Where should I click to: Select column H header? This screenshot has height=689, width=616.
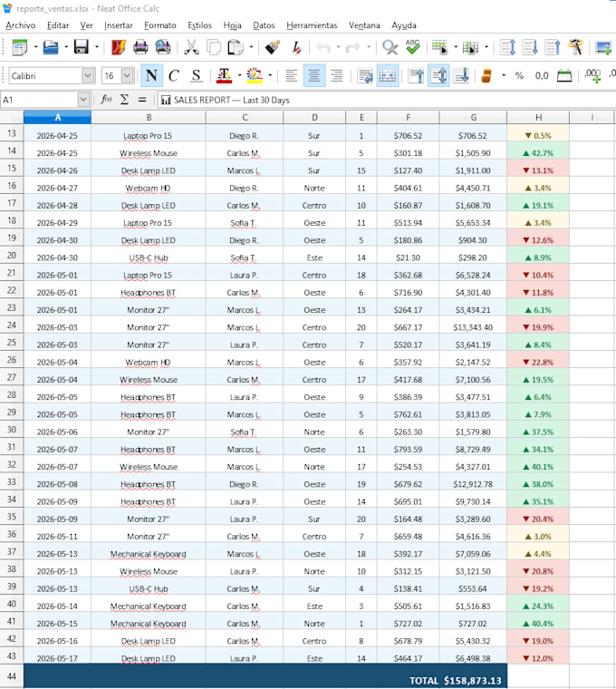(x=538, y=117)
